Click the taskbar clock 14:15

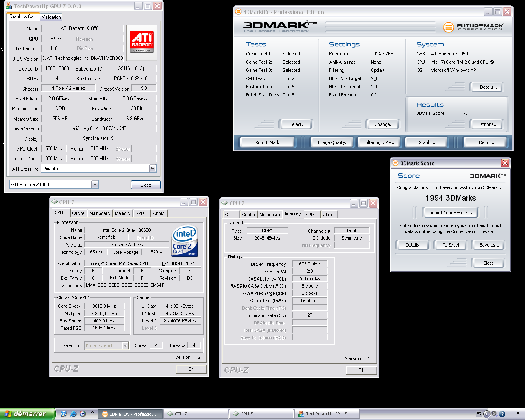(514, 414)
